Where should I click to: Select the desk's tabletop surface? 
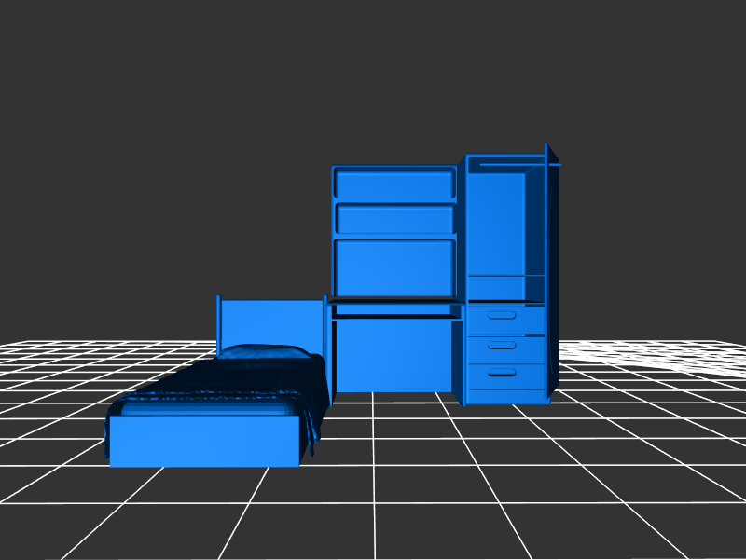pos(395,308)
